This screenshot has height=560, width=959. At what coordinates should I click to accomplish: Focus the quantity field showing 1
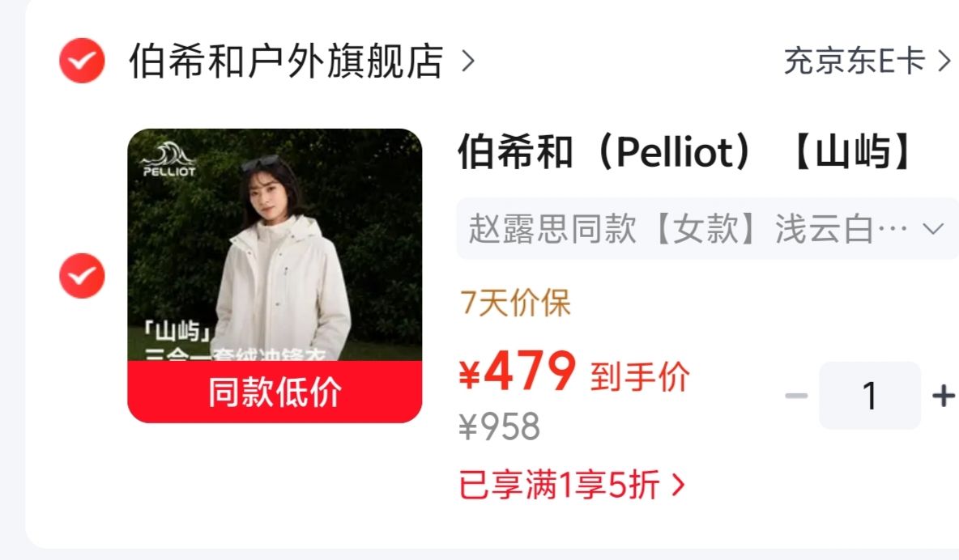(x=870, y=396)
